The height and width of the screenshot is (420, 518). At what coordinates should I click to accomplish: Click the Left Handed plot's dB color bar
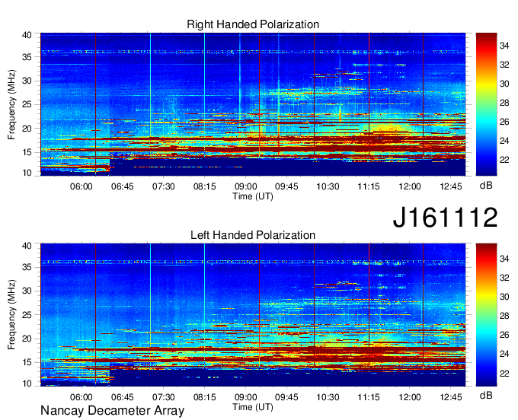click(x=486, y=315)
